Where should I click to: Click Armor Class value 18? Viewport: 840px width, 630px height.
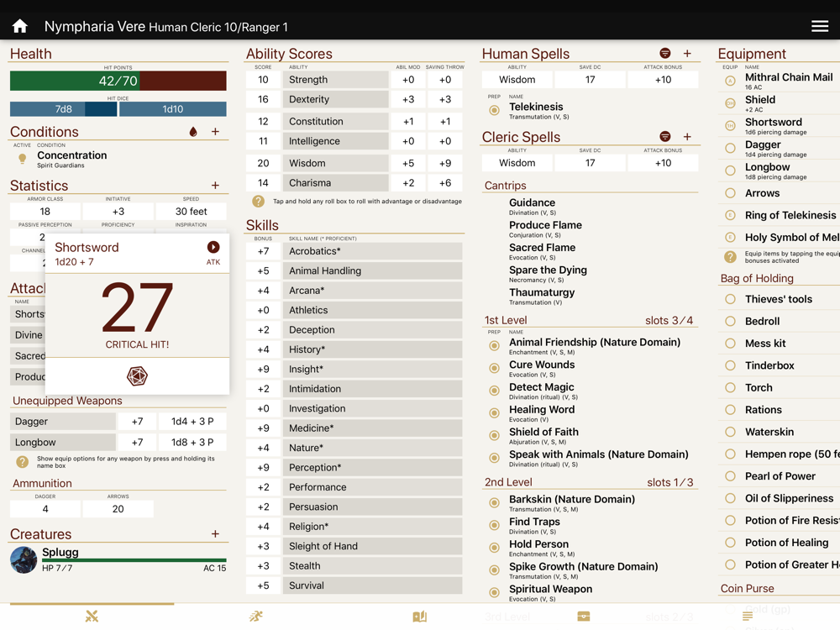[45, 212]
